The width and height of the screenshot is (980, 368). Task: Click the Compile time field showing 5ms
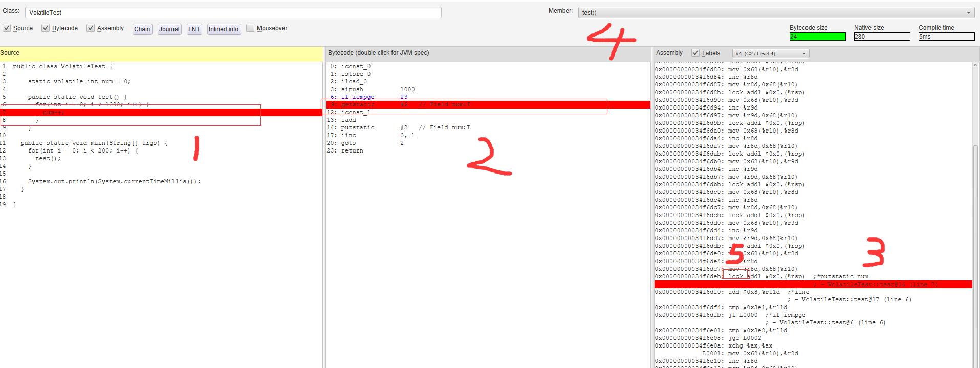coord(946,36)
